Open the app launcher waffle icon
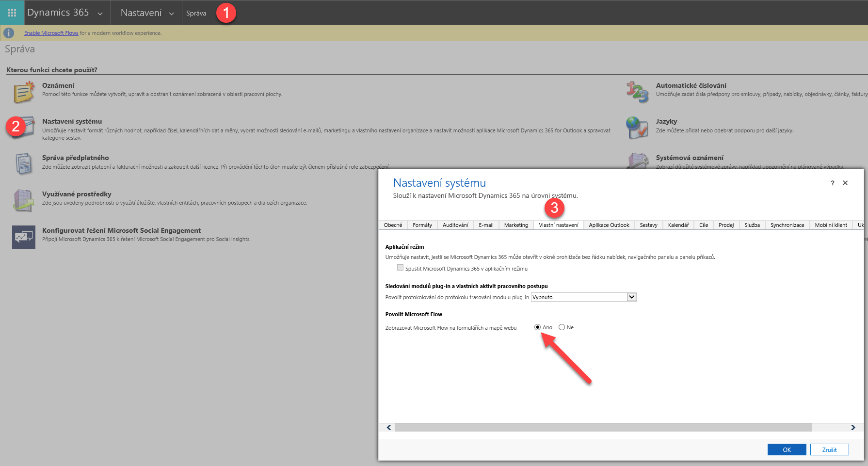This screenshot has height=466, width=868. [12, 13]
